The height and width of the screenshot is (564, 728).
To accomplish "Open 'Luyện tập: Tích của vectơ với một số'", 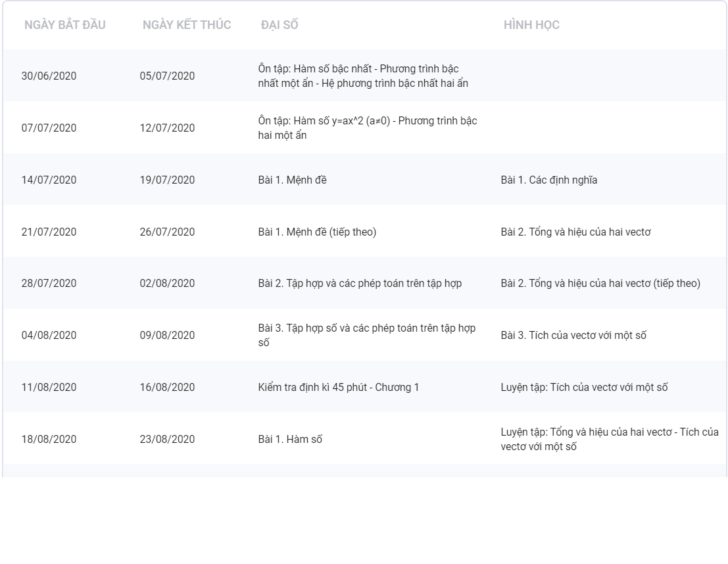I will tap(584, 388).
